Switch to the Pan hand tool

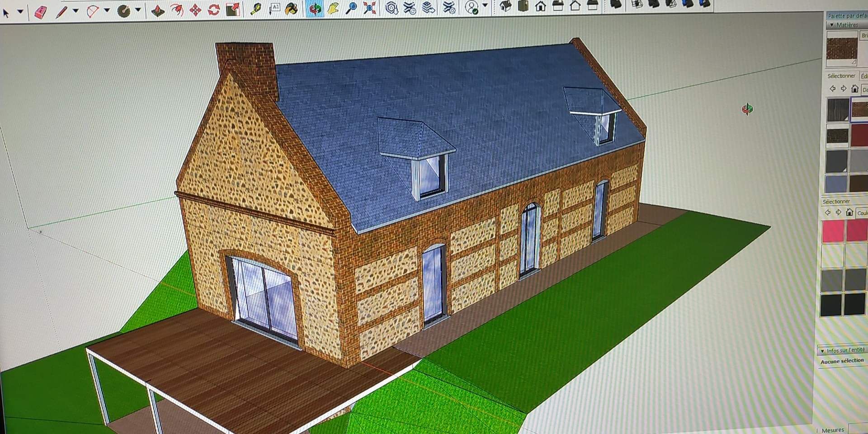pos(333,8)
